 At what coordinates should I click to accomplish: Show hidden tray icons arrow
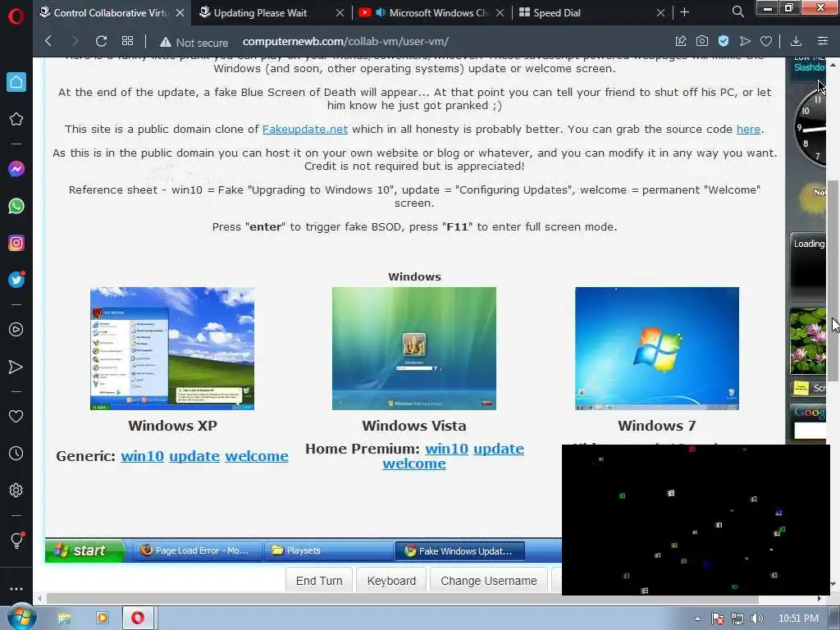pyautogui.click(x=697, y=619)
